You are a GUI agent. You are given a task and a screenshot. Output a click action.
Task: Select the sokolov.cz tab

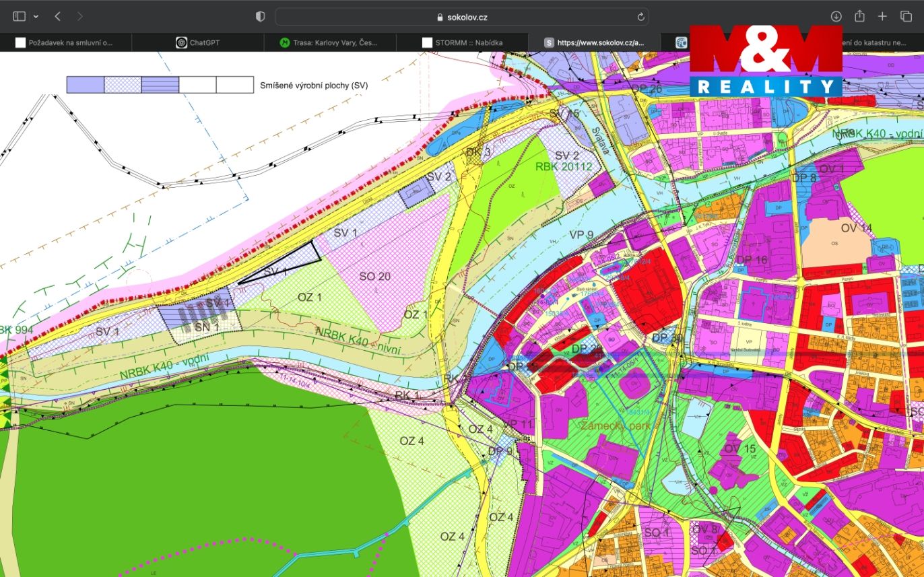(594, 42)
